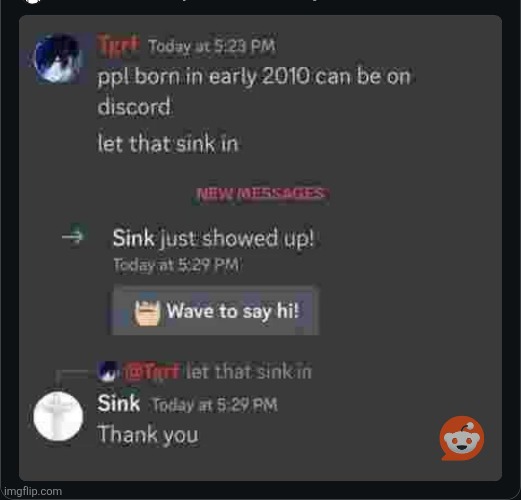Click the 'Thank you' message text
Image resolution: width=521 pixels, height=500 pixels.
point(148,434)
